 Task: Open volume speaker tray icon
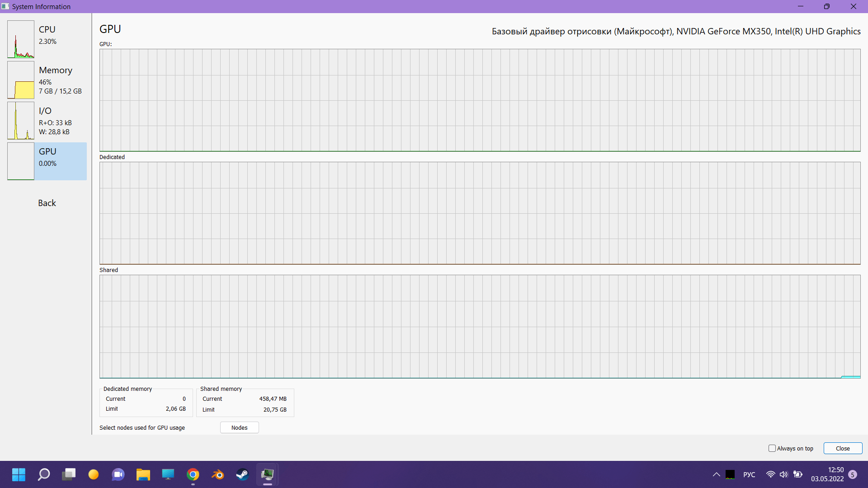(x=784, y=474)
